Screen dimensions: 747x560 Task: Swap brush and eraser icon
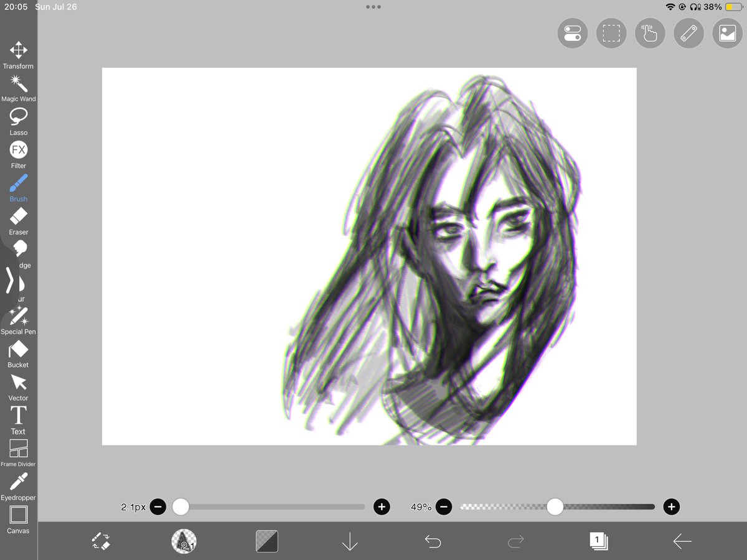coord(101,541)
